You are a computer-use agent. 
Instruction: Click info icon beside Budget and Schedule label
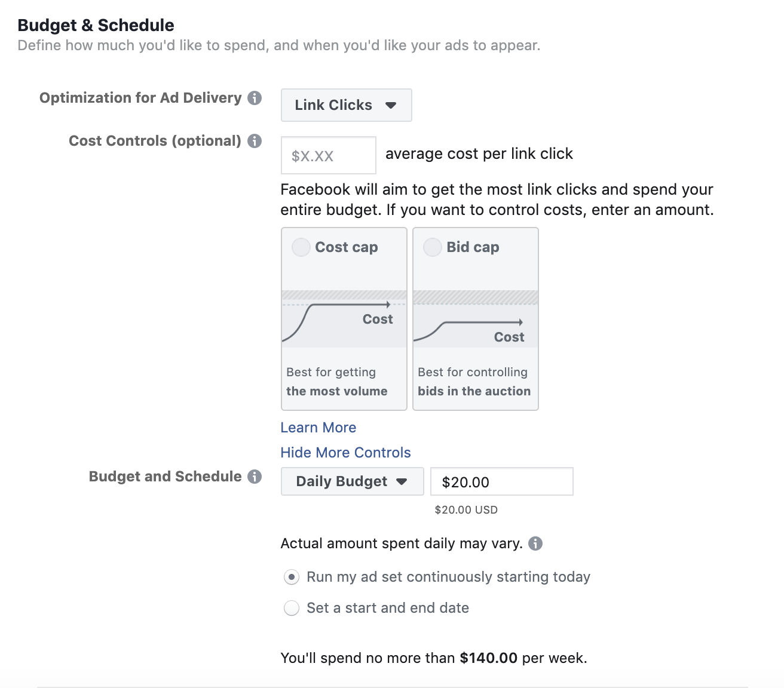[255, 477]
